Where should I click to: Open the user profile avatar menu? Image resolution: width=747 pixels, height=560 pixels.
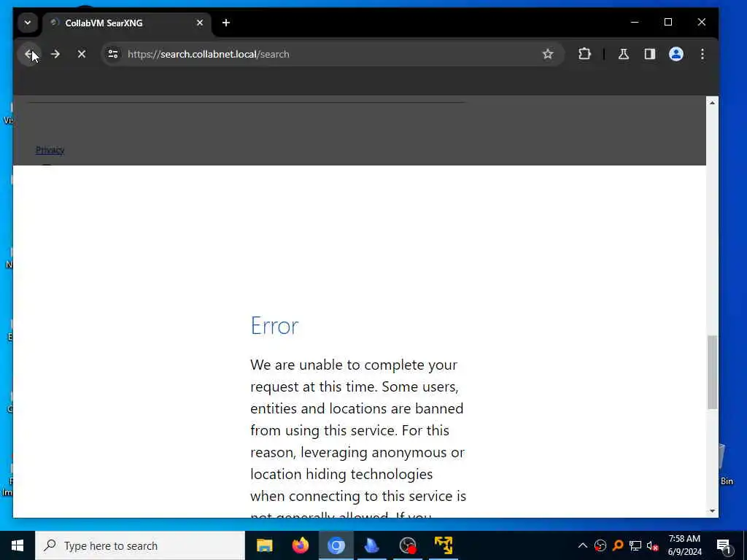676,54
